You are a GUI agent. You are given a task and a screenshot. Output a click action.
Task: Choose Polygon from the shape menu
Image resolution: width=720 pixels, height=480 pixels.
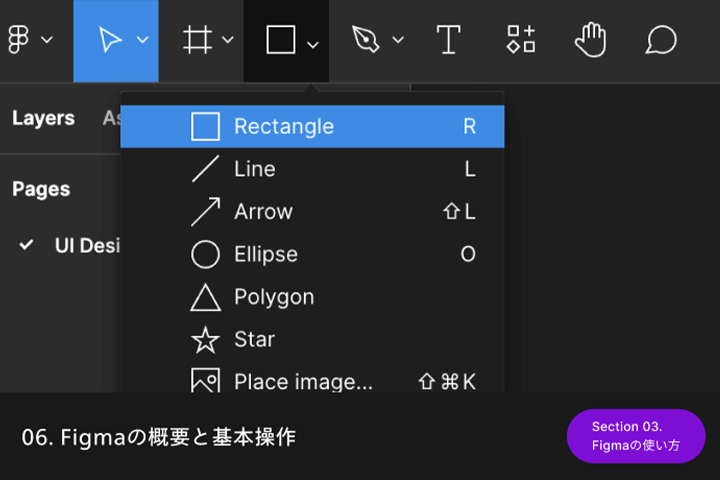click(312, 297)
